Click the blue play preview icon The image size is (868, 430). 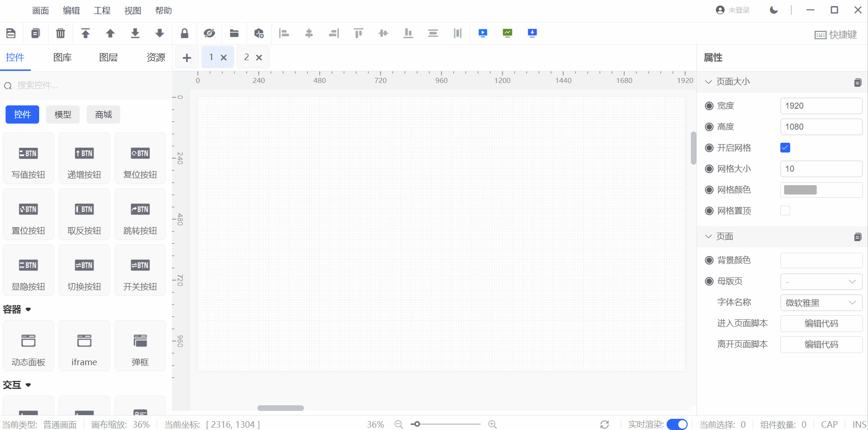[x=483, y=33]
